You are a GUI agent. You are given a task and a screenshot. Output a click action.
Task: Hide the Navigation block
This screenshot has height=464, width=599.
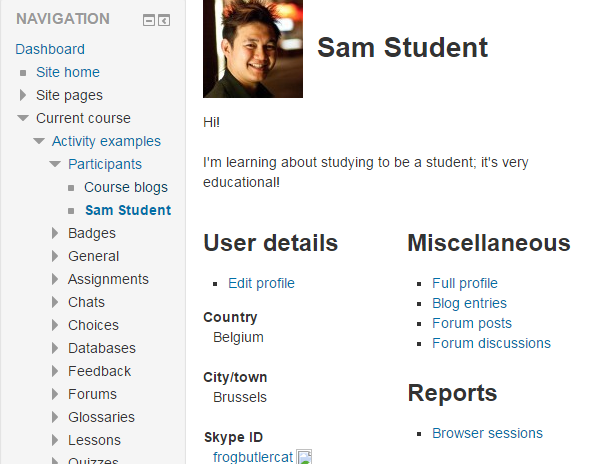pos(149,20)
